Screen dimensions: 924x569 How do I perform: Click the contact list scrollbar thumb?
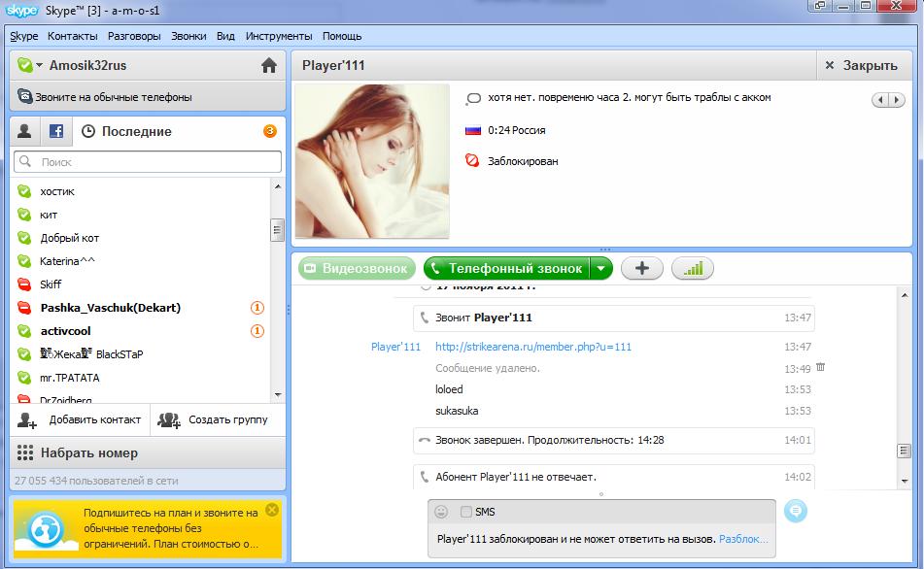point(277,230)
